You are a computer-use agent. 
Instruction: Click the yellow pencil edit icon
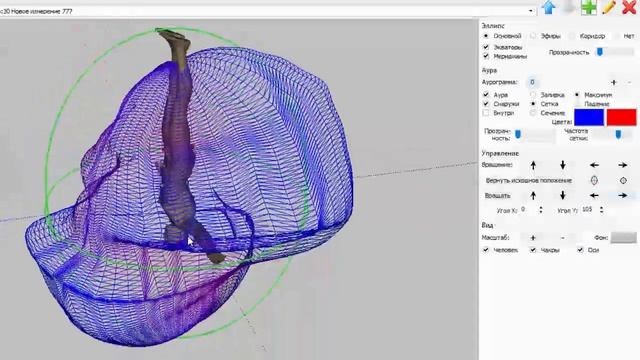pyautogui.click(x=609, y=8)
